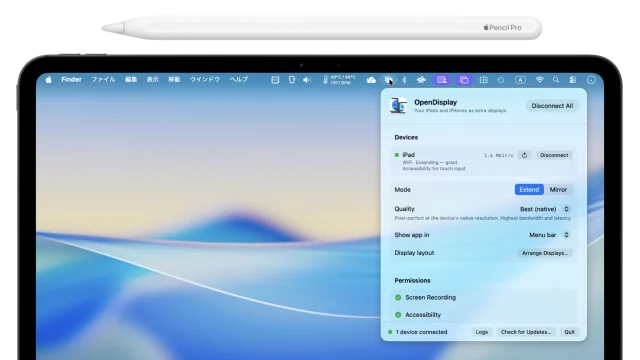The image size is (640, 360).
Task: Open Spotlight search magnifier icon
Action: point(556,80)
